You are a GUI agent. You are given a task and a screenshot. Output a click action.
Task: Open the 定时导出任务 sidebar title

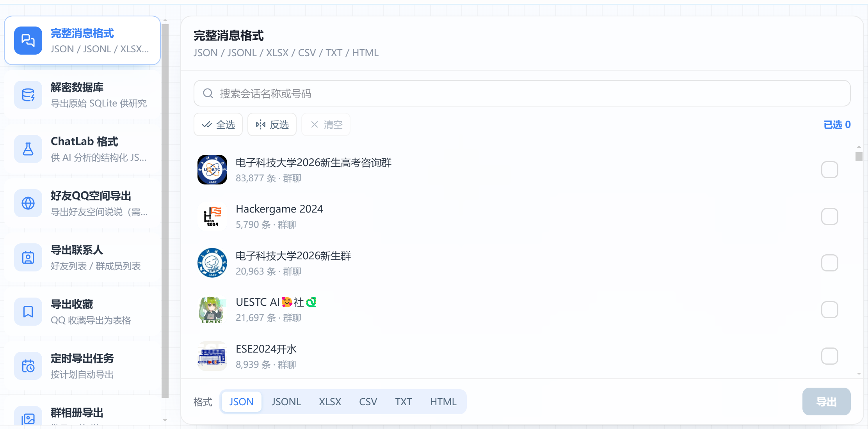click(82, 358)
